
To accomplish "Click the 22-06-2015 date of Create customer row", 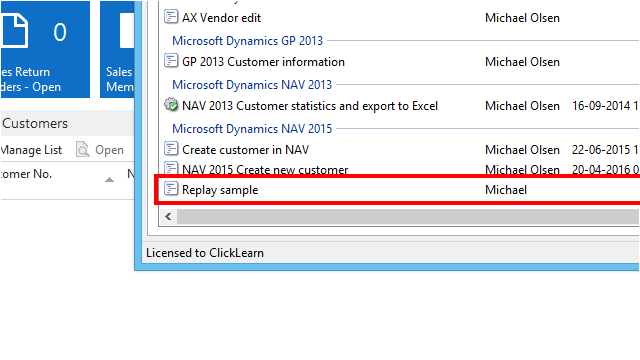I will pos(605,150).
